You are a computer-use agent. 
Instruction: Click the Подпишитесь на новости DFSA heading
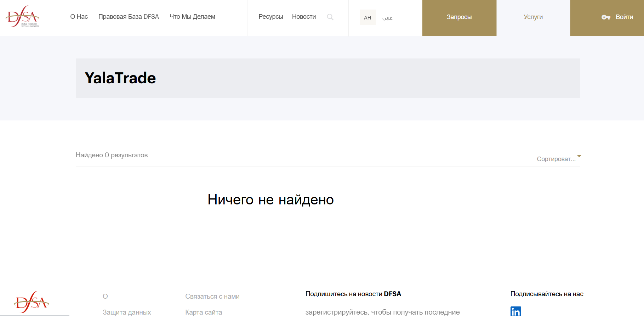353,294
